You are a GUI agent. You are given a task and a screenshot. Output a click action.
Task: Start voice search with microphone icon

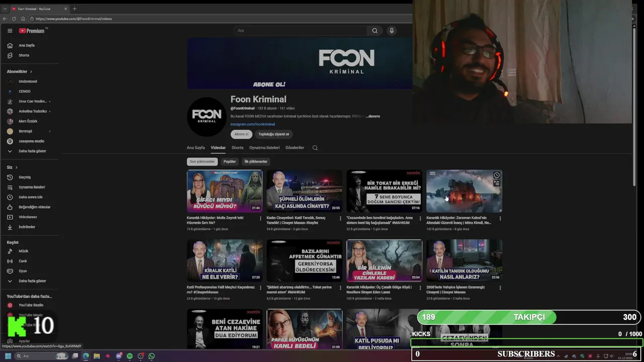click(391, 31)
